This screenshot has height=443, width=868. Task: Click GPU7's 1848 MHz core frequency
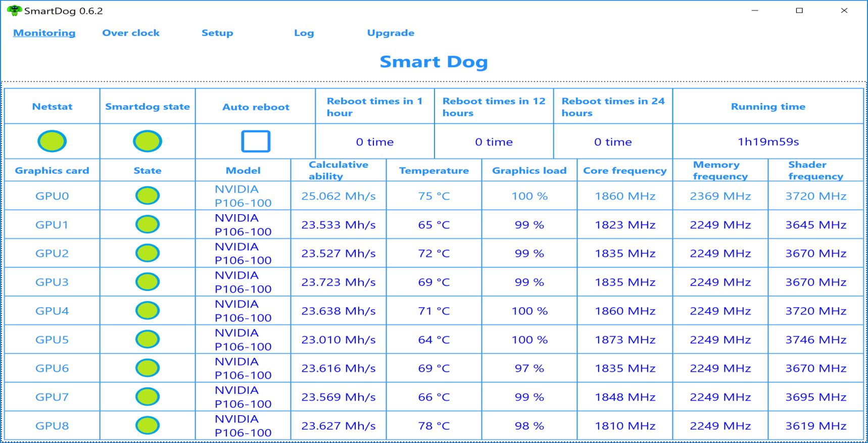[x=625, y=398]
